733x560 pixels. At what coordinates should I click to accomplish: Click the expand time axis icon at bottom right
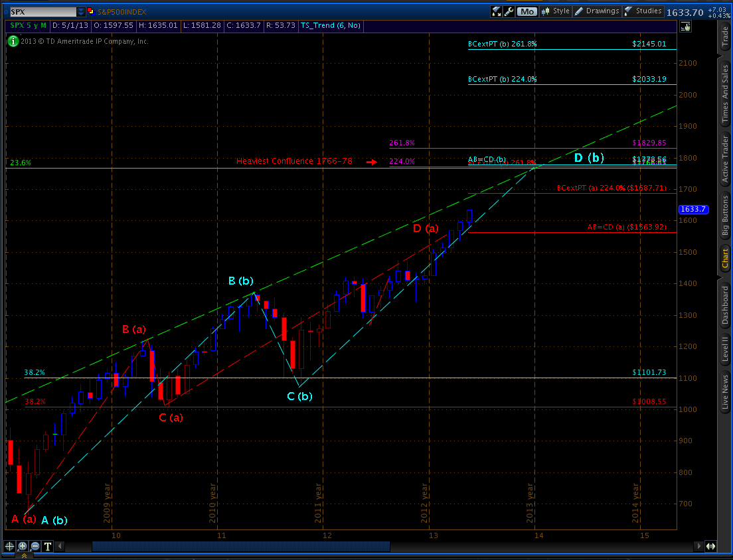[710, 546]
